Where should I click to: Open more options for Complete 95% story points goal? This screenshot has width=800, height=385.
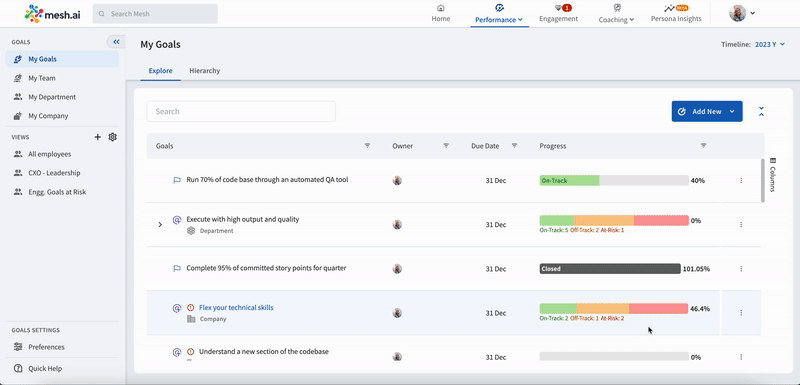click(741, 269)
